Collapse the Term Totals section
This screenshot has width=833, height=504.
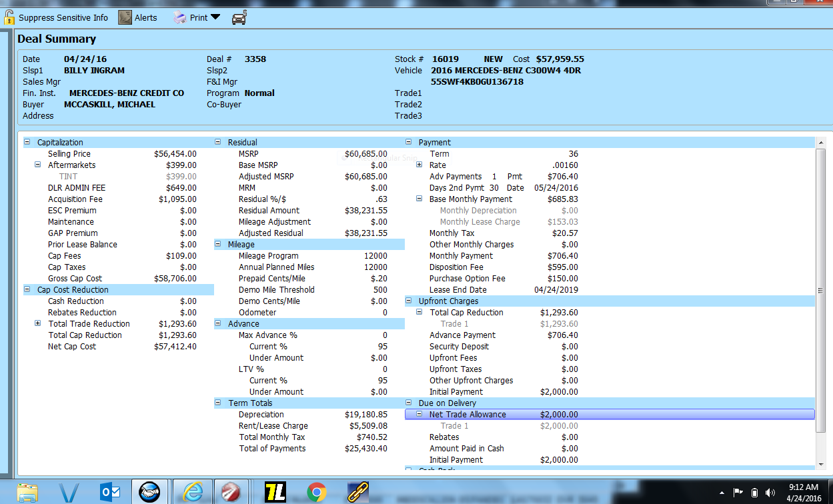pyautogui.click(x=218, y=403)
